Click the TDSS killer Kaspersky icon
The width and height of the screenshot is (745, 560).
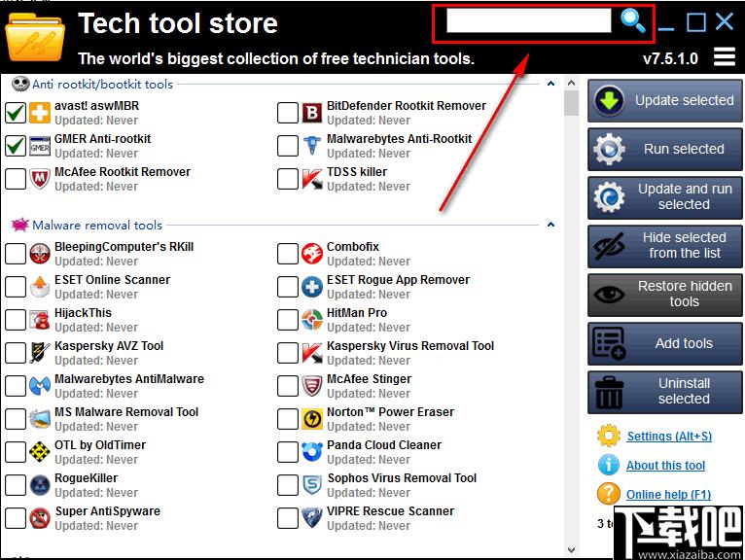312,179
